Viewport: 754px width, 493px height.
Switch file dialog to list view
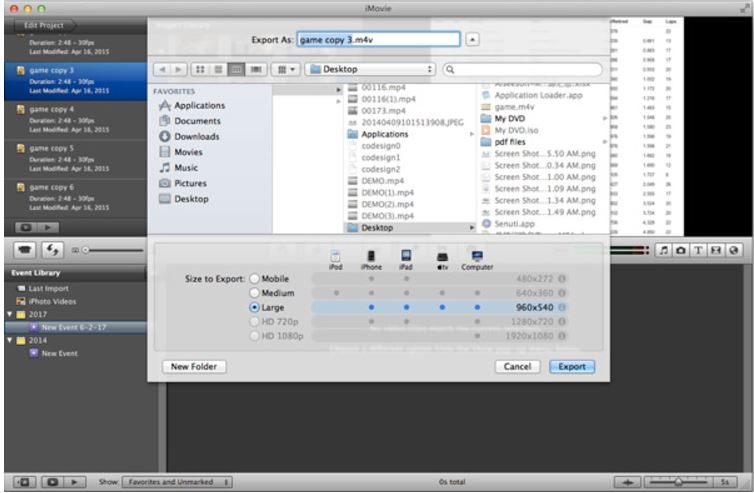(218, 69)
